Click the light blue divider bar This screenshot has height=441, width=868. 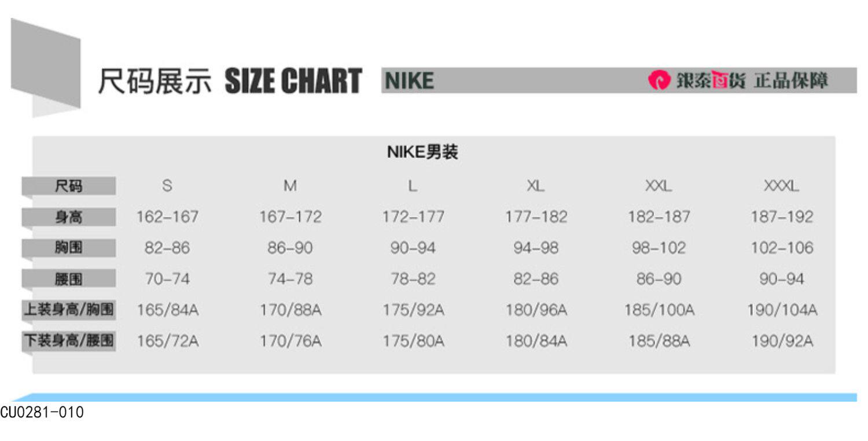(x=434, y=397)
